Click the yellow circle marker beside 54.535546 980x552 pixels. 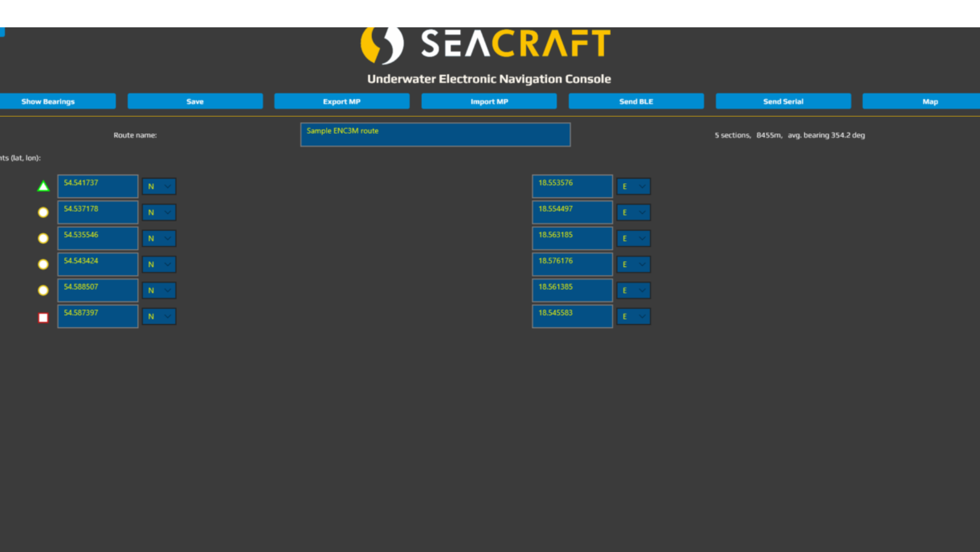(43, 238)
